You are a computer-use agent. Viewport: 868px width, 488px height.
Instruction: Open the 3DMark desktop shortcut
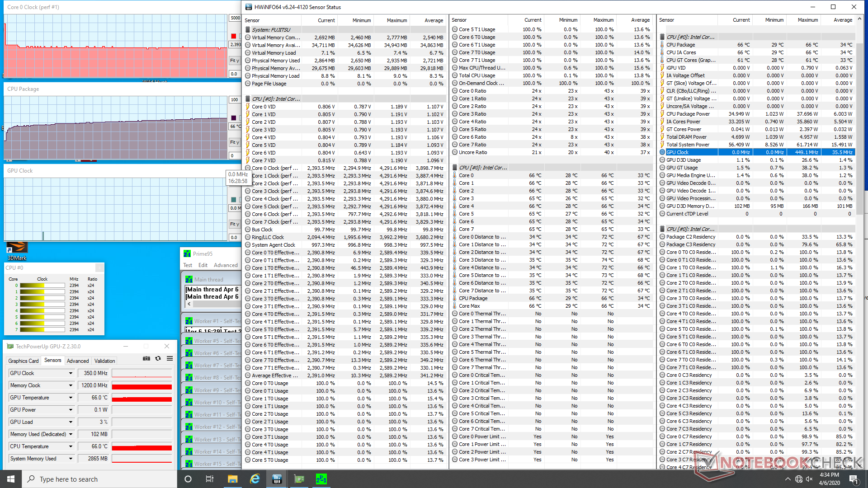pos(17,251)
